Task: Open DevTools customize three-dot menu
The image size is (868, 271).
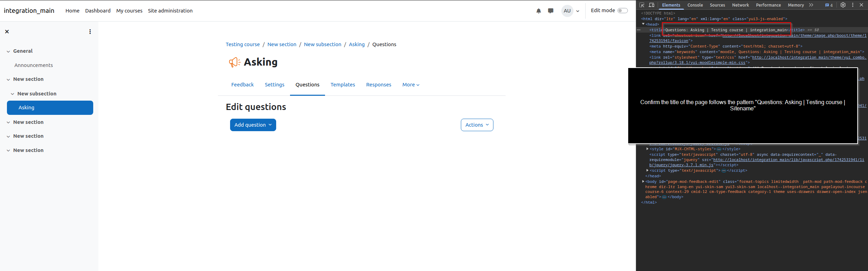Action: click(853, 5)
